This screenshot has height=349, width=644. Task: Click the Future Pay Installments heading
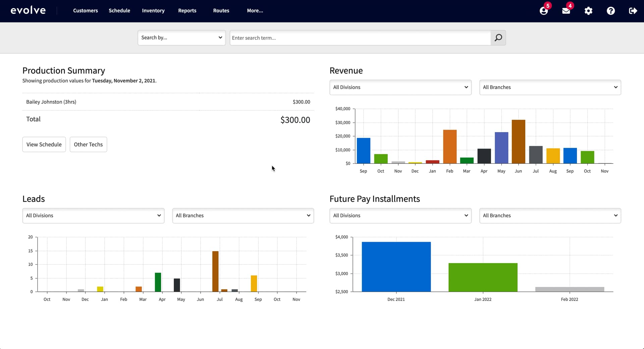point(375,199)
